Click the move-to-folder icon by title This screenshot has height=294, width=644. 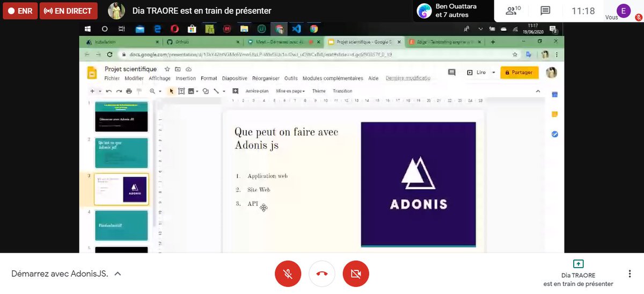pyautogui.click(x=178, y=69)
